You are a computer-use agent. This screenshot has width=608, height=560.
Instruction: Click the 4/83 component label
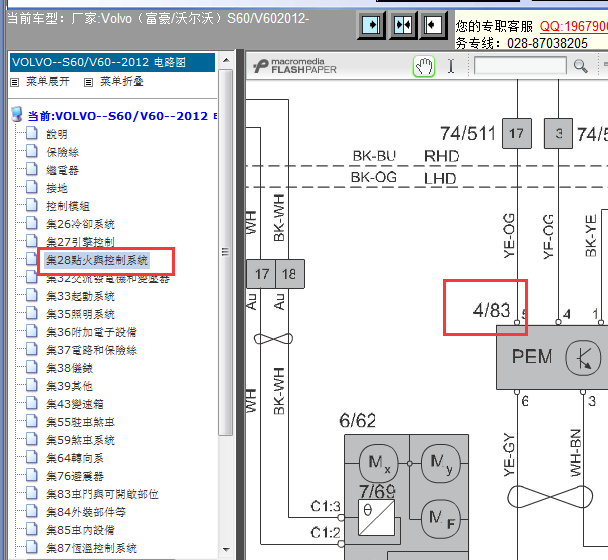click(x=491, y=310)
